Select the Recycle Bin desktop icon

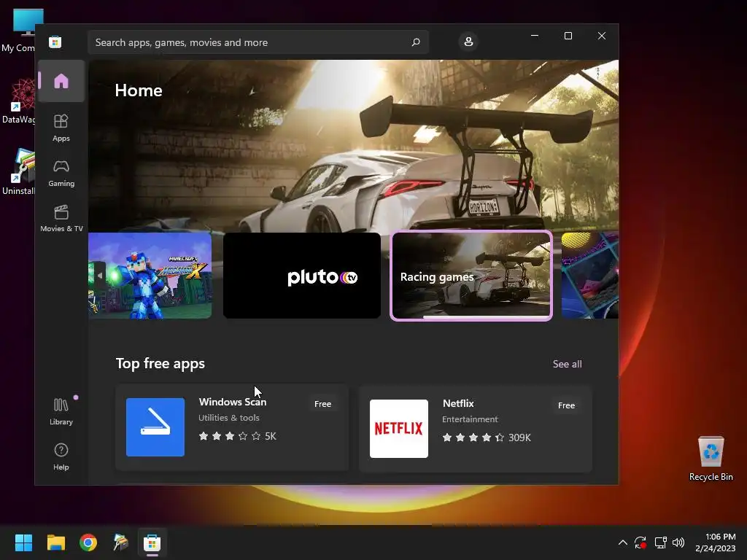[711, 459]
